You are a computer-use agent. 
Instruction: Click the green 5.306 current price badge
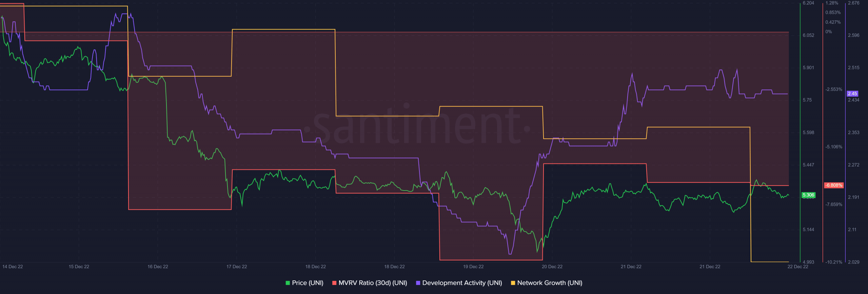[808, 195]
